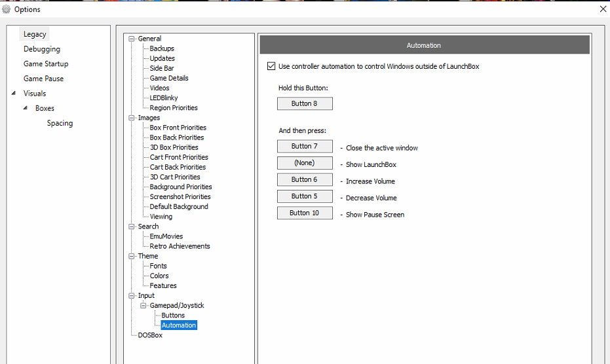Open Buttons under Gamepad/Joystick
This screenshot has width=610, height=364.
[x=173, y=316]
